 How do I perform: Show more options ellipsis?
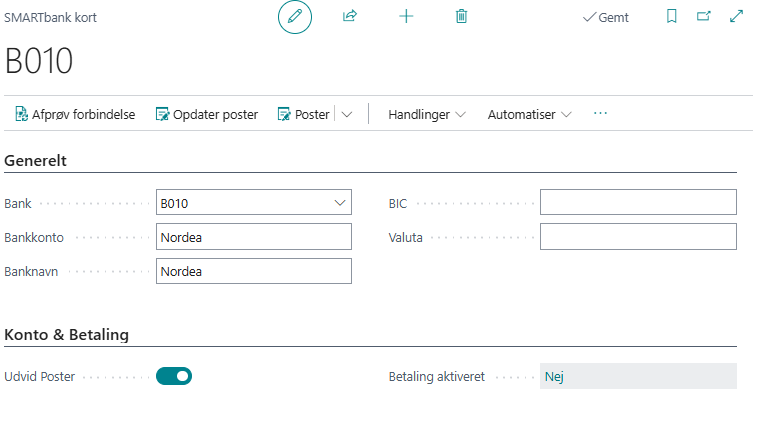[x=600, y=114]
